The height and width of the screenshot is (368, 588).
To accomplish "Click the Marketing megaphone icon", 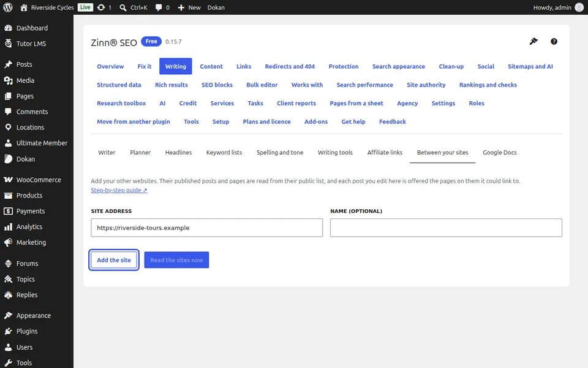I will tap(8, 243).
